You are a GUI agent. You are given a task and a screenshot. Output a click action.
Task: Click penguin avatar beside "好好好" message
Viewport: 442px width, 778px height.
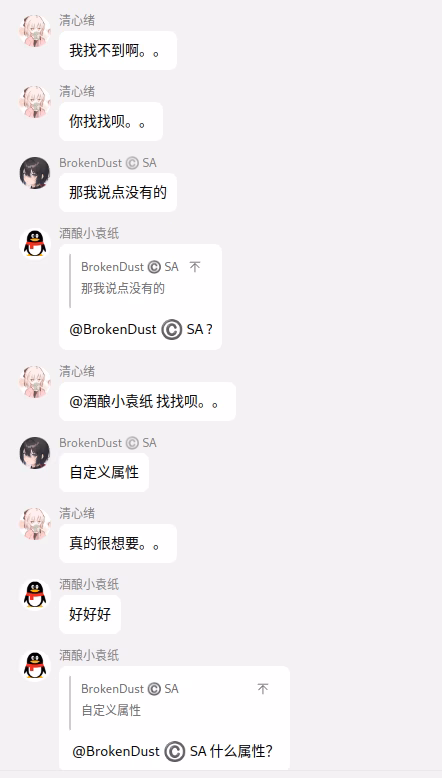click(35, 594)
